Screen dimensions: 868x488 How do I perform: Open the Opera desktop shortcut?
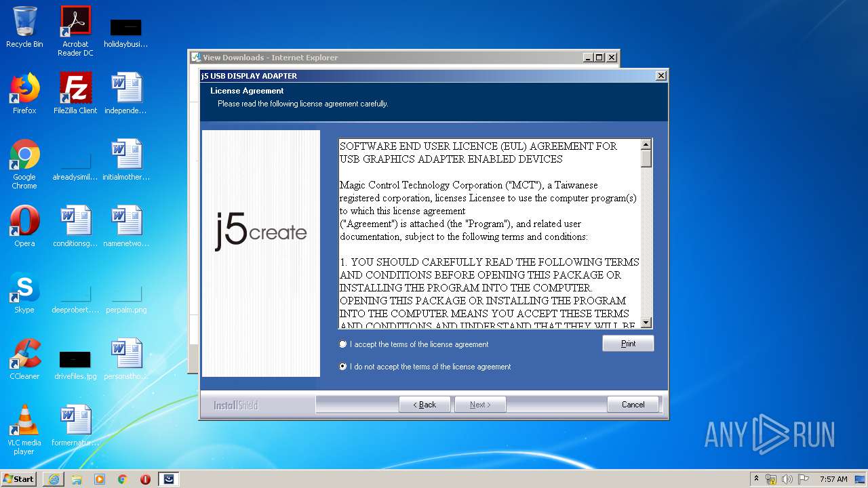(x=24, y=226)
